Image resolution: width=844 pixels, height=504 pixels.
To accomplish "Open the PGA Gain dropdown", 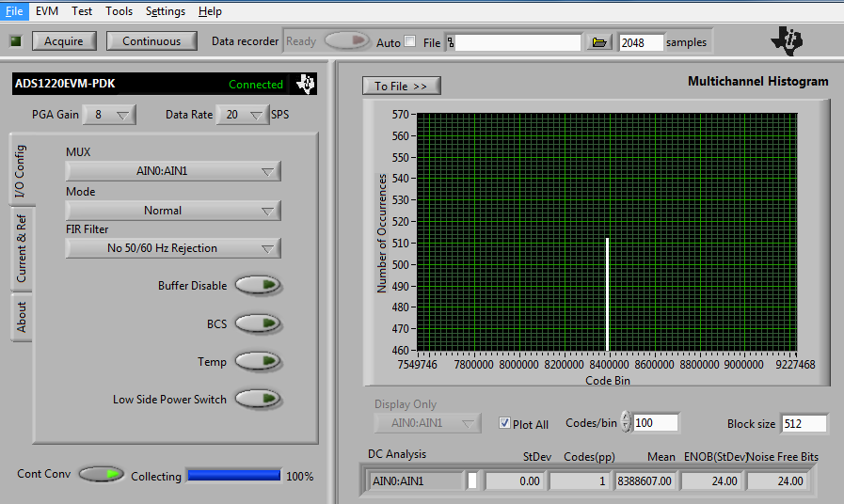I will click(109, 115).
